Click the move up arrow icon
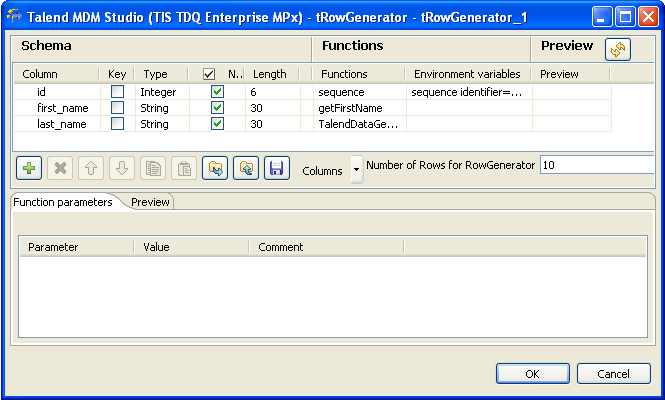The height and width of the screenshot is (400, 665). coord(91,168)
